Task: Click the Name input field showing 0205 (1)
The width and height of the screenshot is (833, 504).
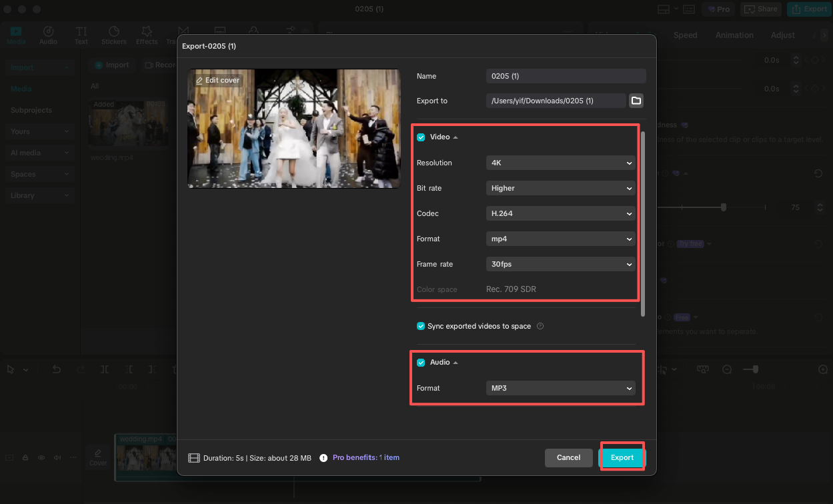Action: click(566, 76)
